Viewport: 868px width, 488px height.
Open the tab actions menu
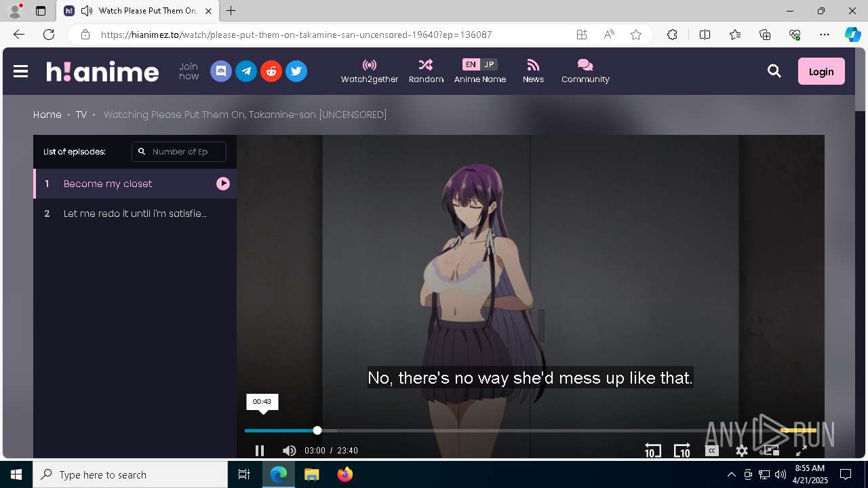click(x=41, y=11)
